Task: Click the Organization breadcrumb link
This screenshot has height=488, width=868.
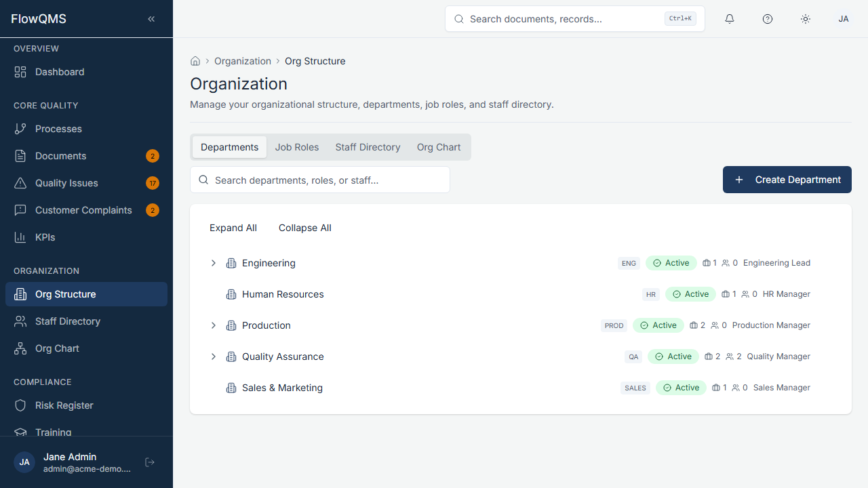Action: click(x=243, y=61)
